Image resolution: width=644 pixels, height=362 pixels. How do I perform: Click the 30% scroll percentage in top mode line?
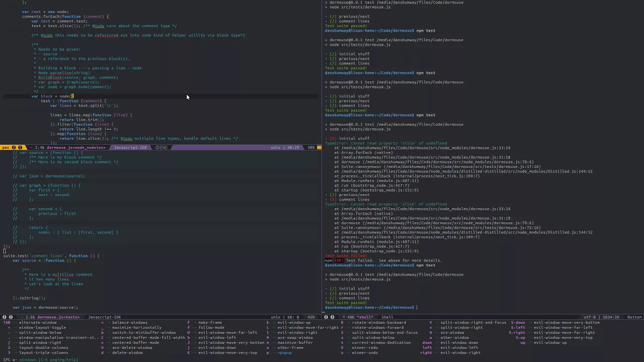(311, 147)
